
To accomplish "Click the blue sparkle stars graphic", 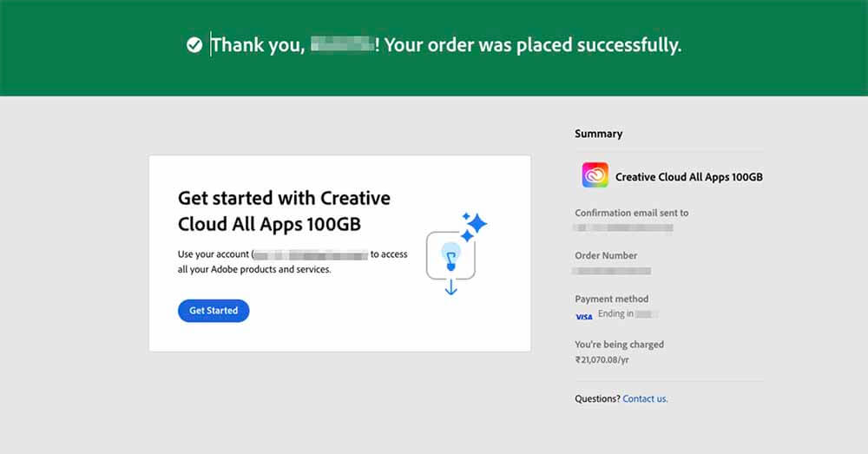I will click(474, 227).
